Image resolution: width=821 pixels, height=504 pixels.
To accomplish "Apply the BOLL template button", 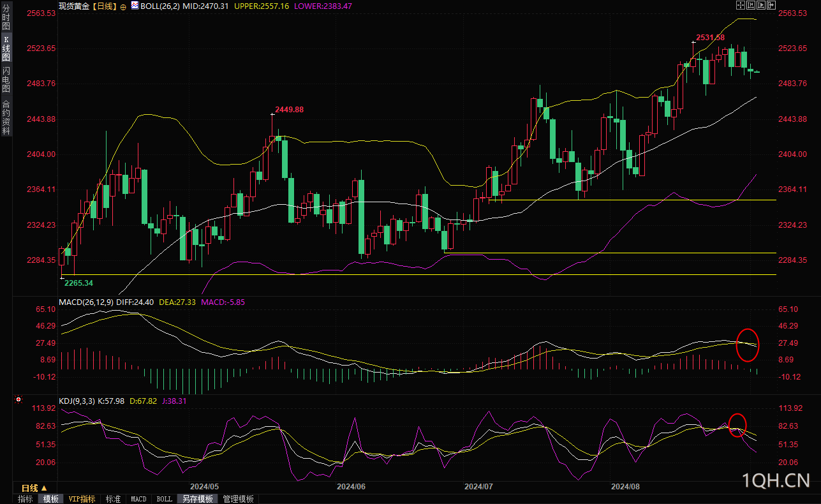I will coord(165,499).
